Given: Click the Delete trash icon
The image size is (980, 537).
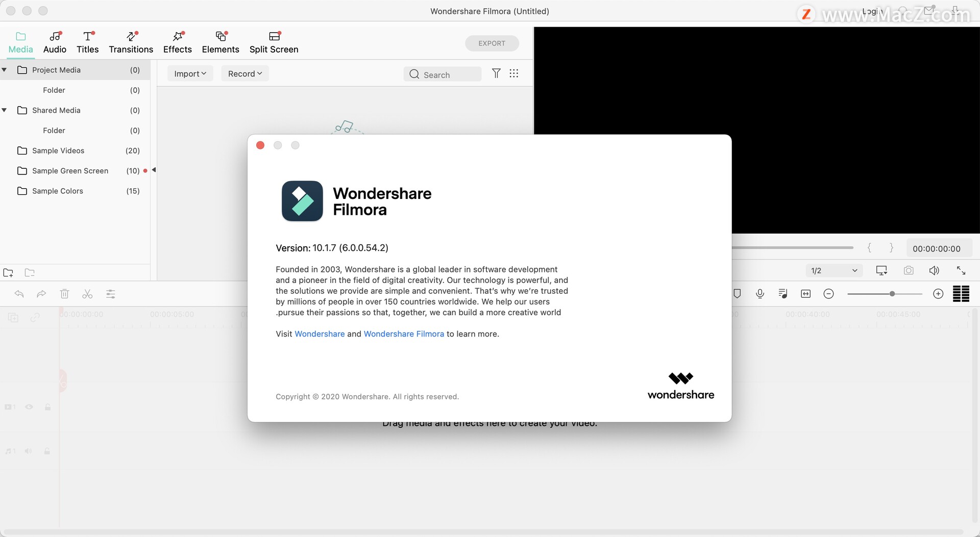Looking at the screenshot, I should [64, 294].
